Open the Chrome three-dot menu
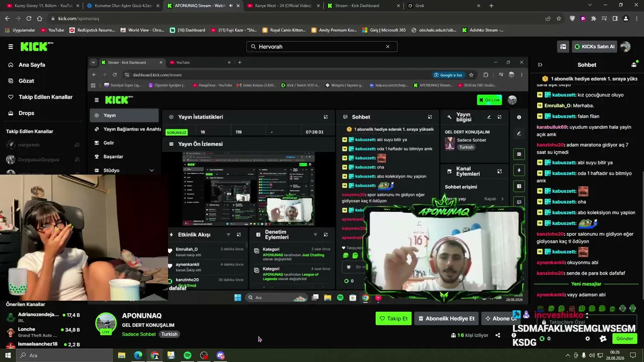Image resolution: width=644 pixels, height=362 pixels. [x=636, y=19]
